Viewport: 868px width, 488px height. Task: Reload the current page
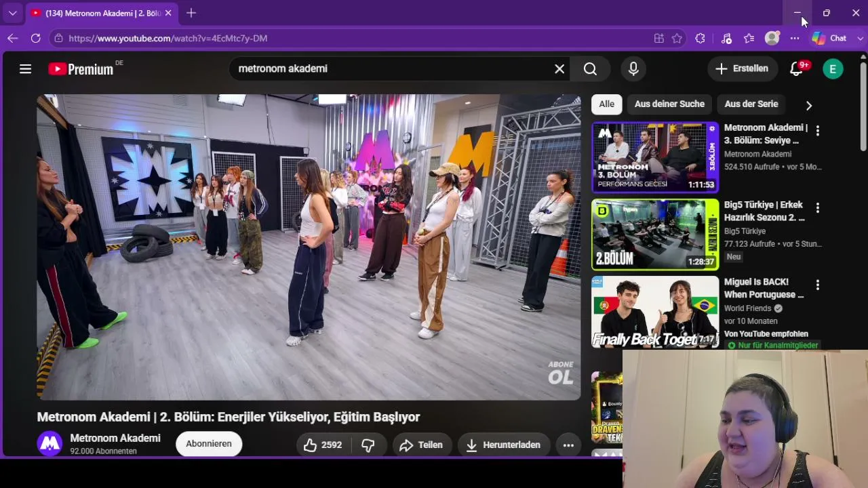pos(35,38)
